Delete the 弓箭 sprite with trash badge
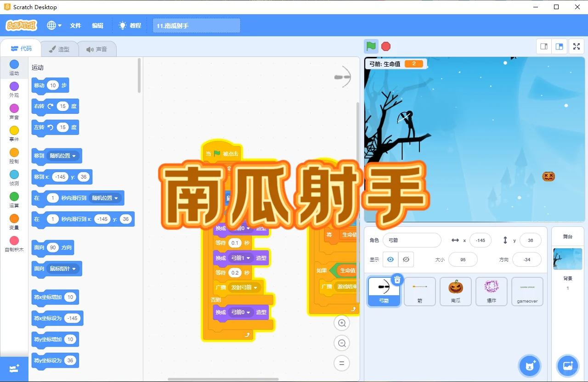The image size is (588, 382). 397,280
